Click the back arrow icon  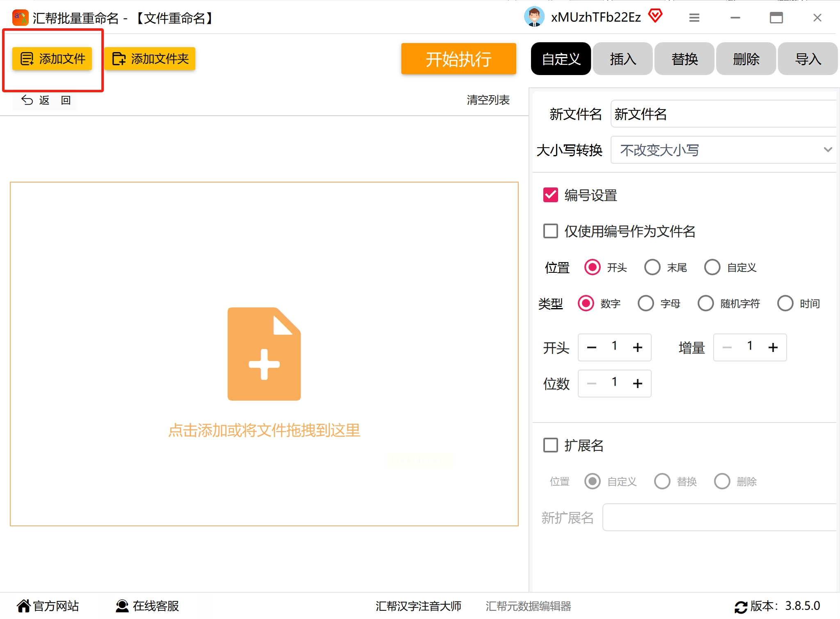(27, 100)
